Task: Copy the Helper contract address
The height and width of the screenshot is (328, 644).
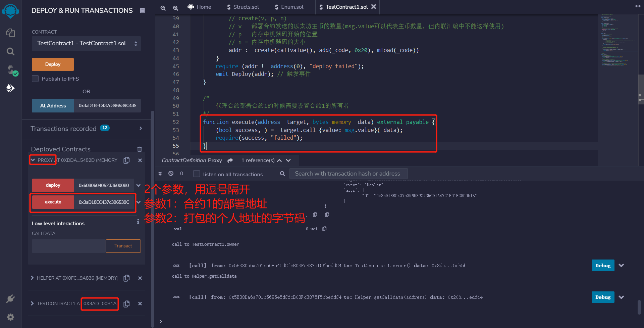Action: click(x=126, y=278)
